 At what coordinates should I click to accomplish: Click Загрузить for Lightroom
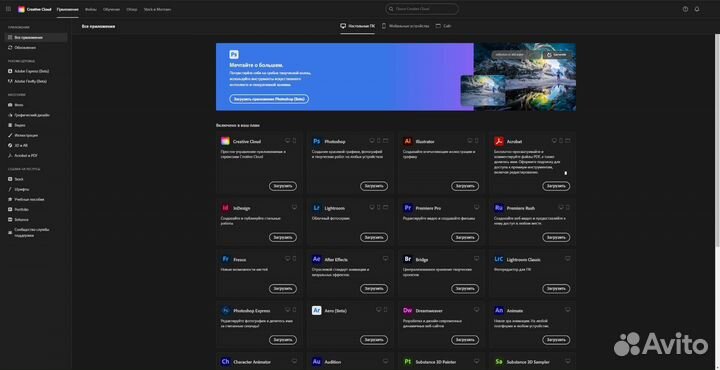(x=374, y=237)
